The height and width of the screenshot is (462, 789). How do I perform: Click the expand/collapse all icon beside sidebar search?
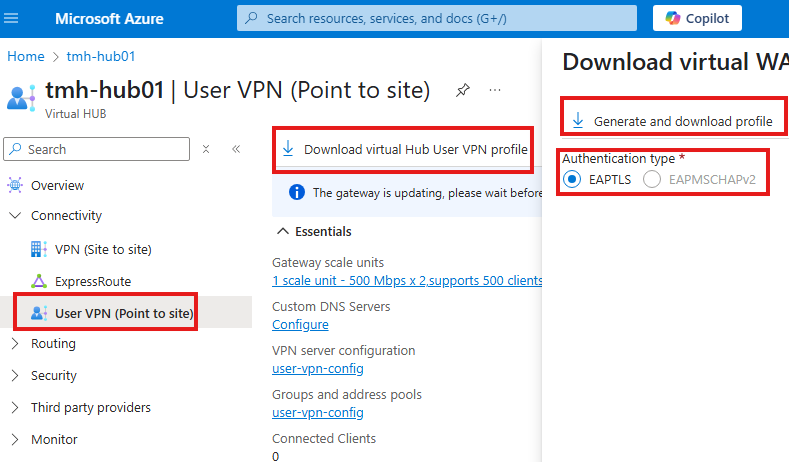pyautogui.click(x=206, y=149)
